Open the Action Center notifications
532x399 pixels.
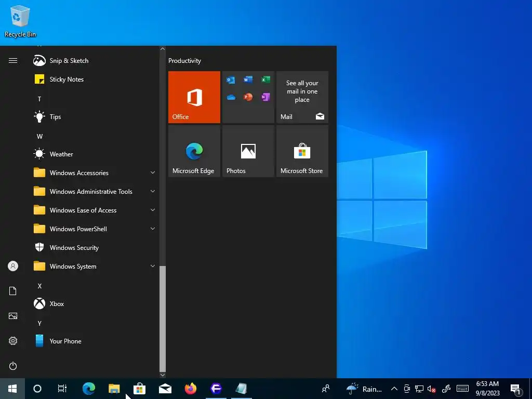click(516, 389)
